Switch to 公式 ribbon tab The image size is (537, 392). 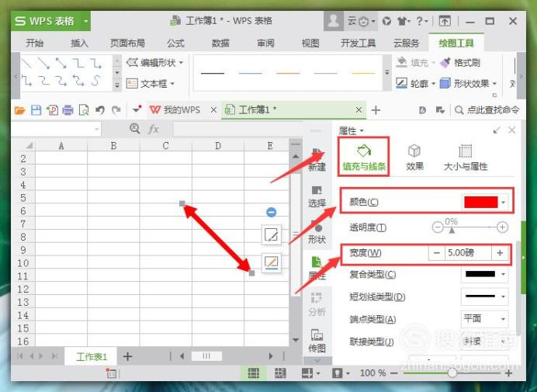(x=175, y=43)
